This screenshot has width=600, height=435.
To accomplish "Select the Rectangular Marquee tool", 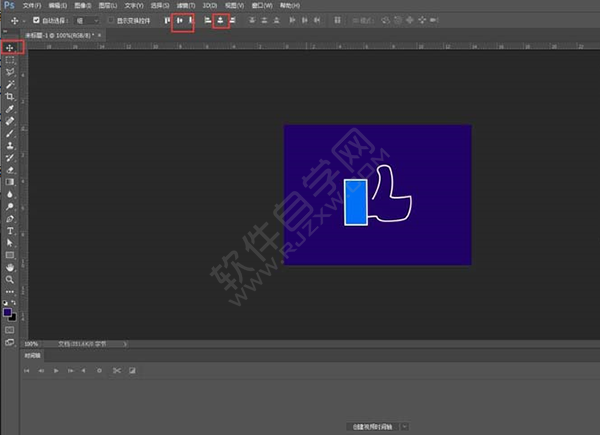I will [x=10, y=60].
